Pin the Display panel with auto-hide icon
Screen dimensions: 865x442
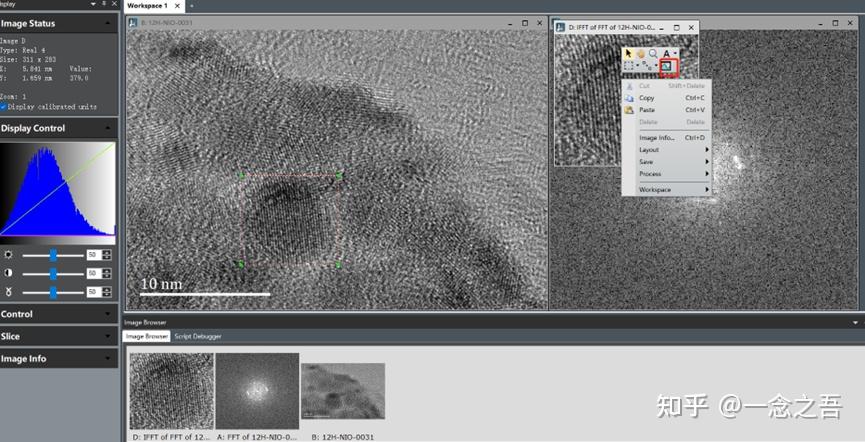pyautogui.click(x=104, y=3)
